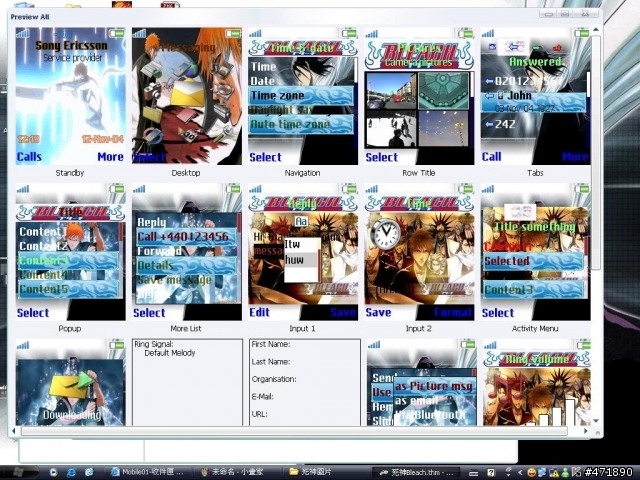
Task: Select the Activity Menu preview thumbnail
Action: (536, 252)
